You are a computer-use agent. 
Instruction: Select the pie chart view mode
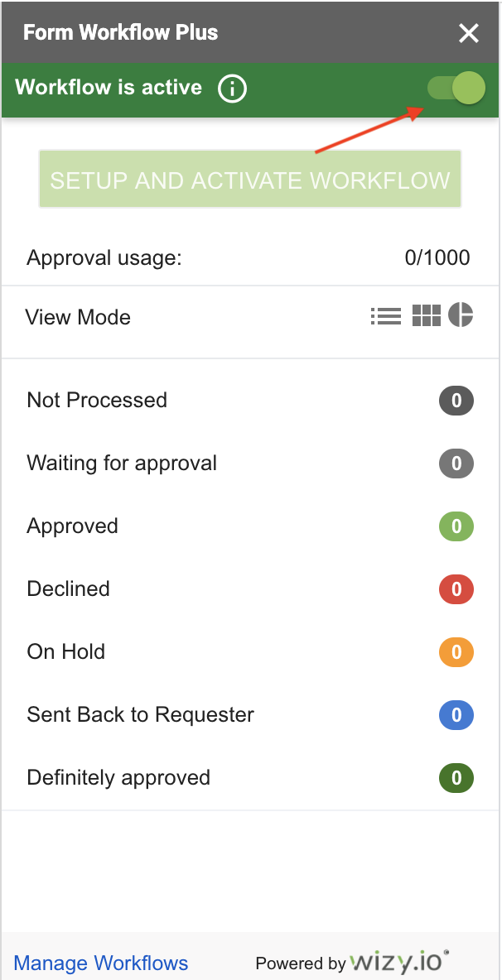coord(461,315)
